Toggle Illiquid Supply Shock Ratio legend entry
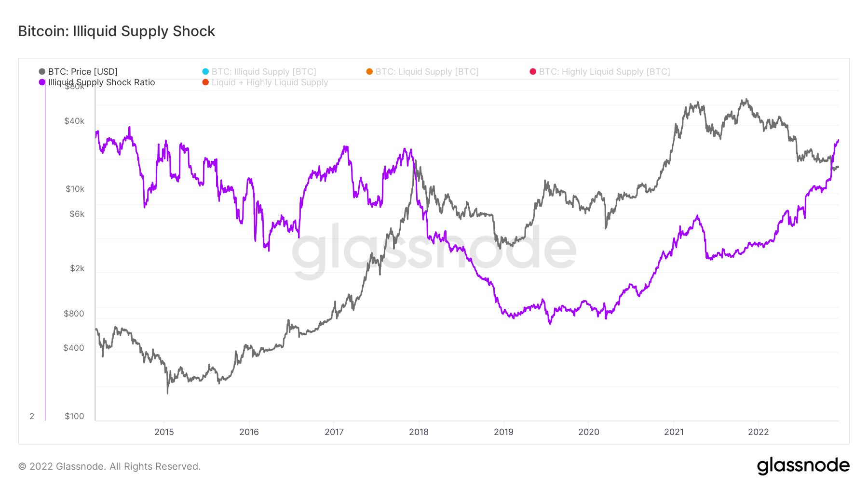This screenshot has width=868, height=488. click(x=97, y=82)
